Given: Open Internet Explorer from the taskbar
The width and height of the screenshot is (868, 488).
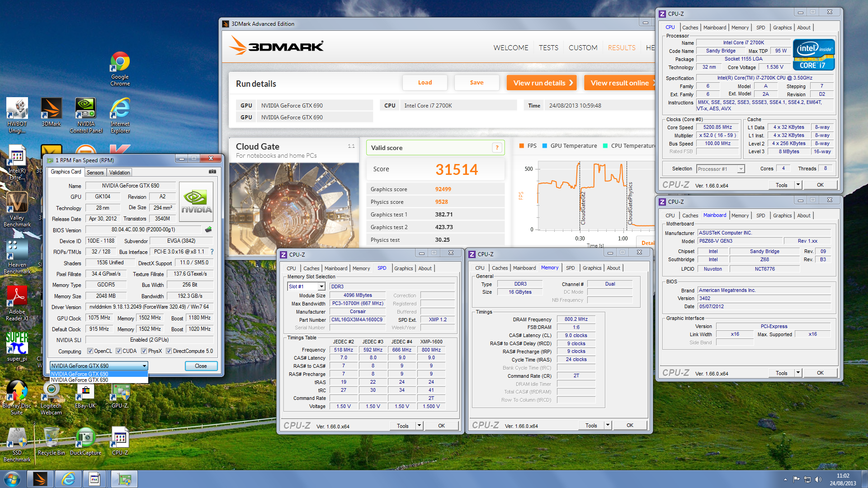Looking at the screenshot, I should [68, 479].
